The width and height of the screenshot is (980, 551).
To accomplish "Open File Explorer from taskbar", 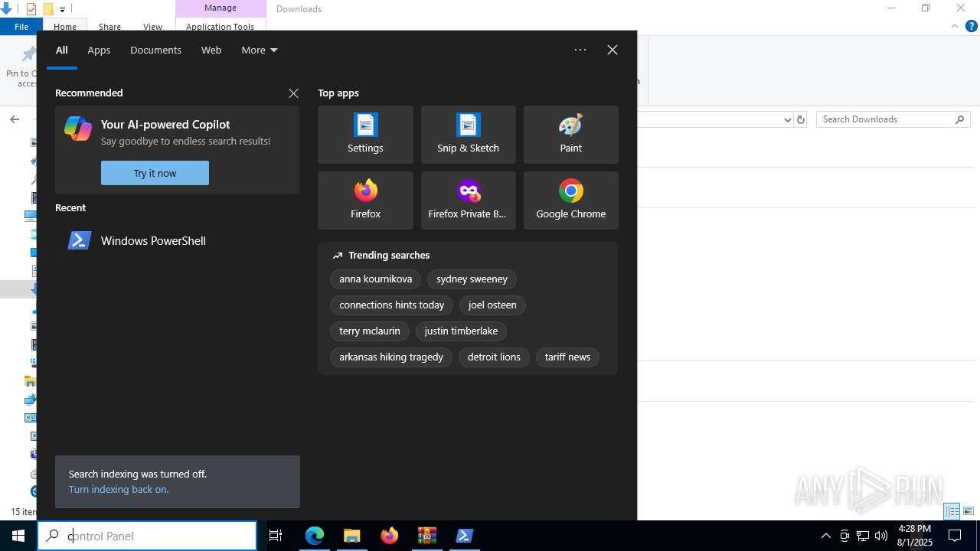I will tap(352, 536).
